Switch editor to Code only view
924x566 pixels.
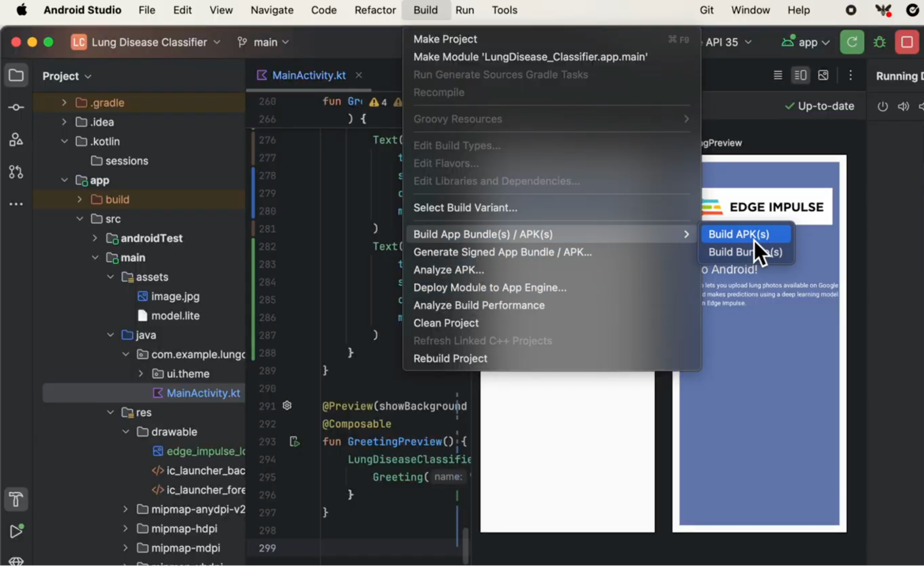coord(778,75)
